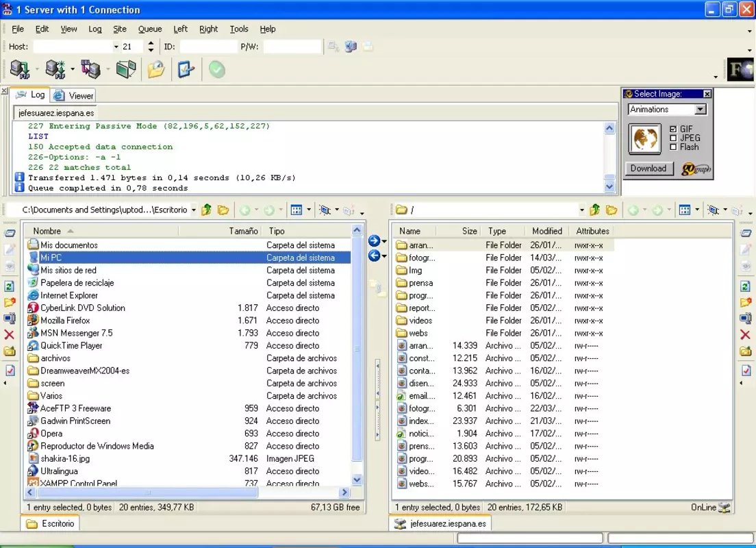The height and width of the screenshot is (548, 756).
Task: Click the networked computers icon beside P/W field
Action: click(x=351, y=47)
